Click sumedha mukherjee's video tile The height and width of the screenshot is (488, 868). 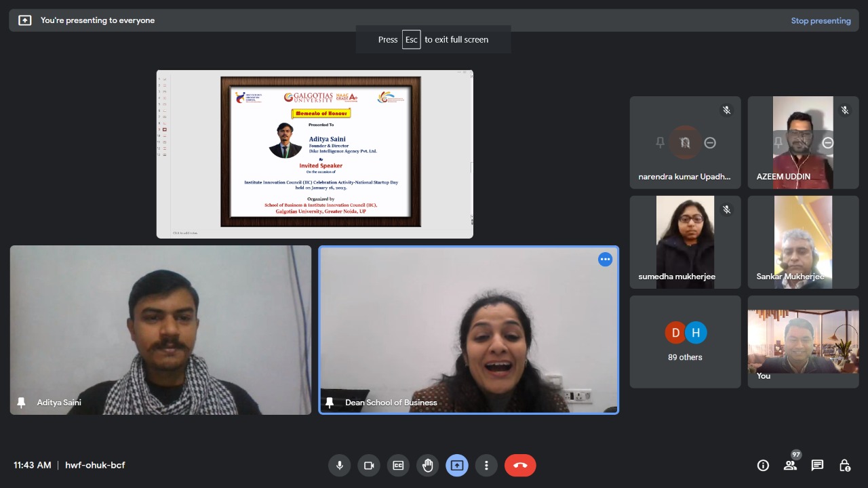click(685, 242)
